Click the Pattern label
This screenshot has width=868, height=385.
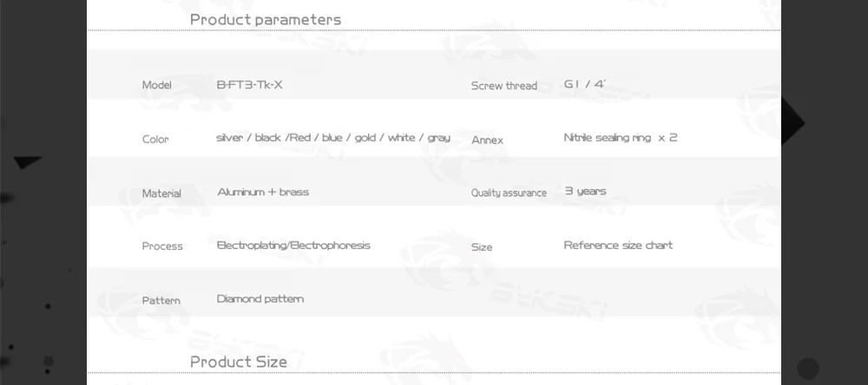coord(161,300)
